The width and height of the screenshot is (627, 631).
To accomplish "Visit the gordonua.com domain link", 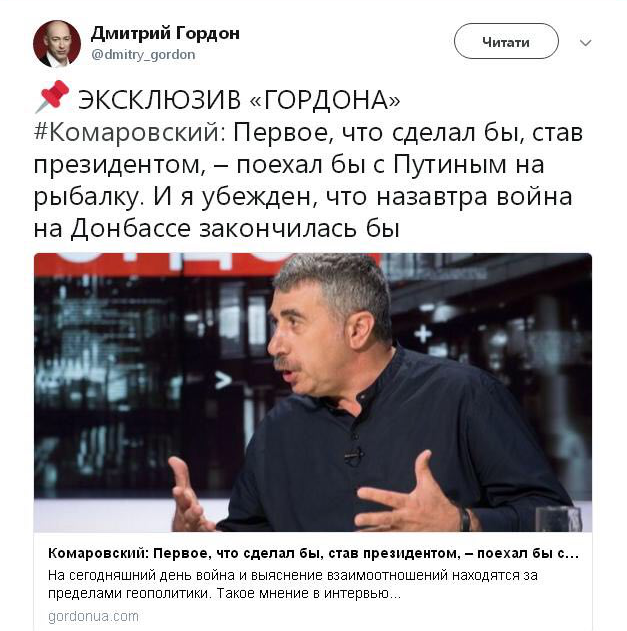I will click(93, 617).
